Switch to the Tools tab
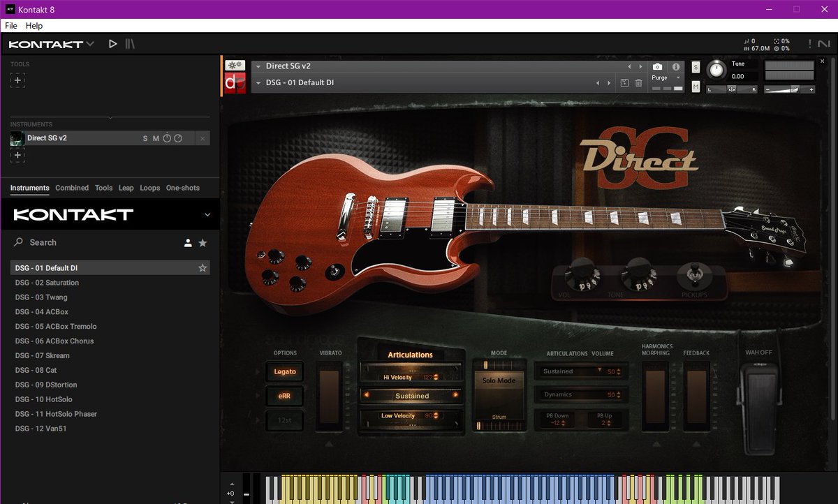The image size is (838, 504). point(103,188)
